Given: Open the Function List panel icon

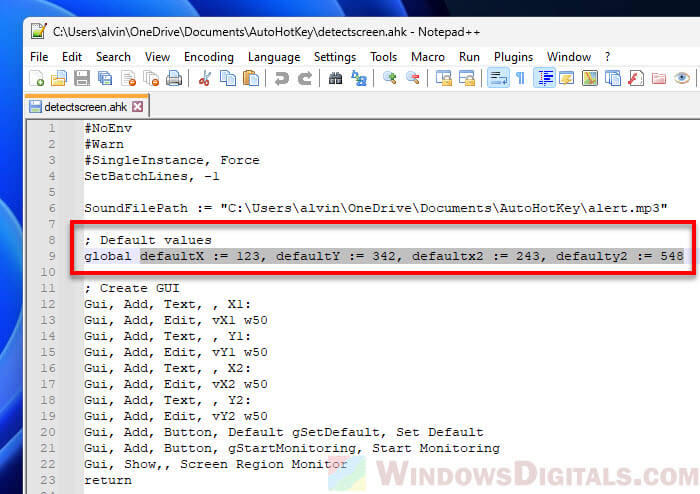Looking at the screenshot, I should coord(636,79).
